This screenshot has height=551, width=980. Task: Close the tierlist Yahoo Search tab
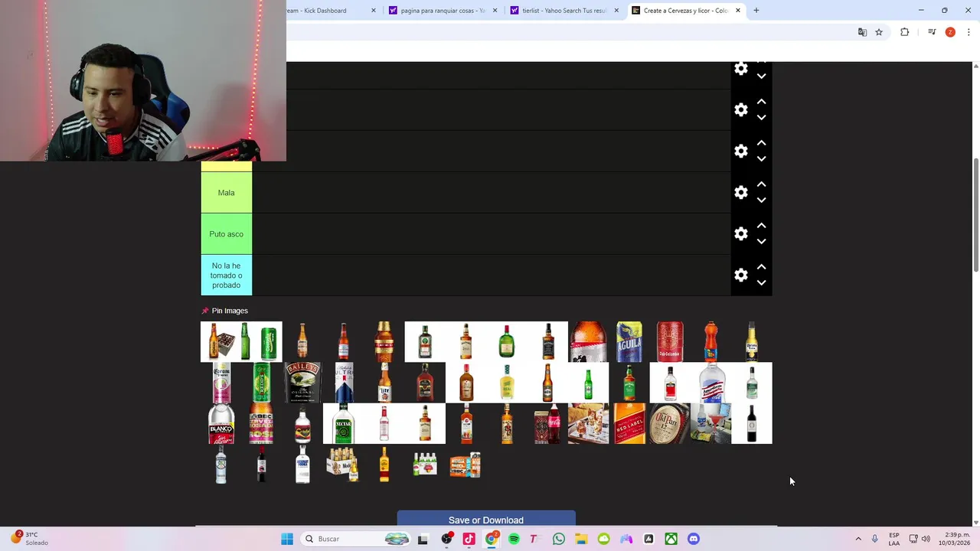tap(616, 11)
